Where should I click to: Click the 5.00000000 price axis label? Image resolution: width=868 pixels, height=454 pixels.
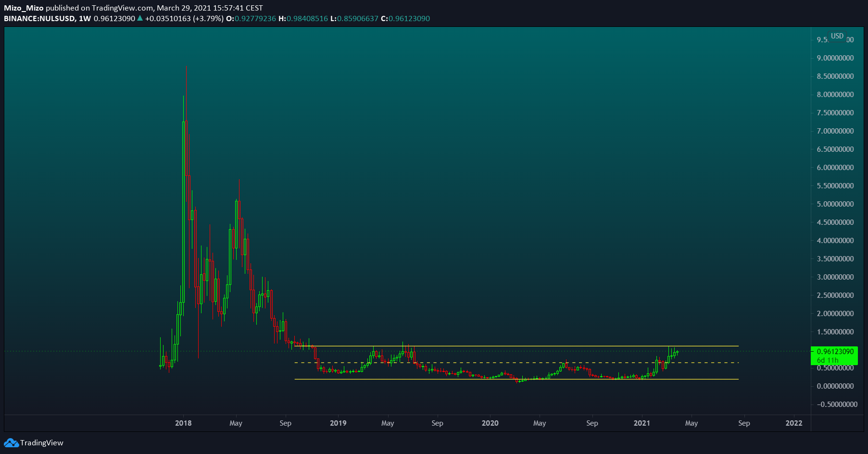click(835, 204)
